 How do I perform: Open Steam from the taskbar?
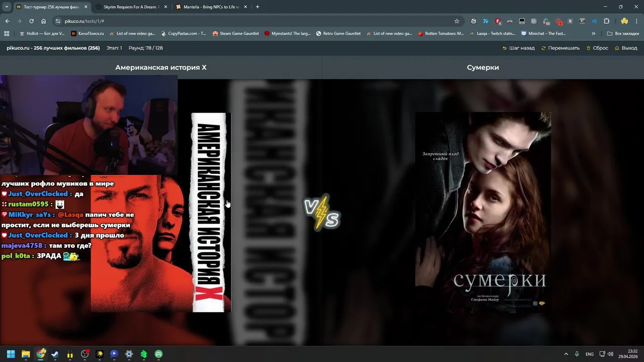click(x=55, y=354)
